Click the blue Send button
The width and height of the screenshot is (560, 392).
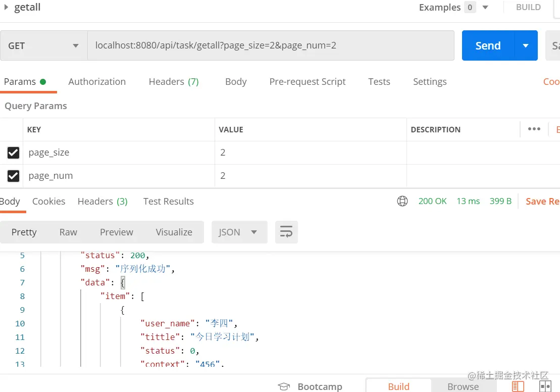[x=488, y=45]
